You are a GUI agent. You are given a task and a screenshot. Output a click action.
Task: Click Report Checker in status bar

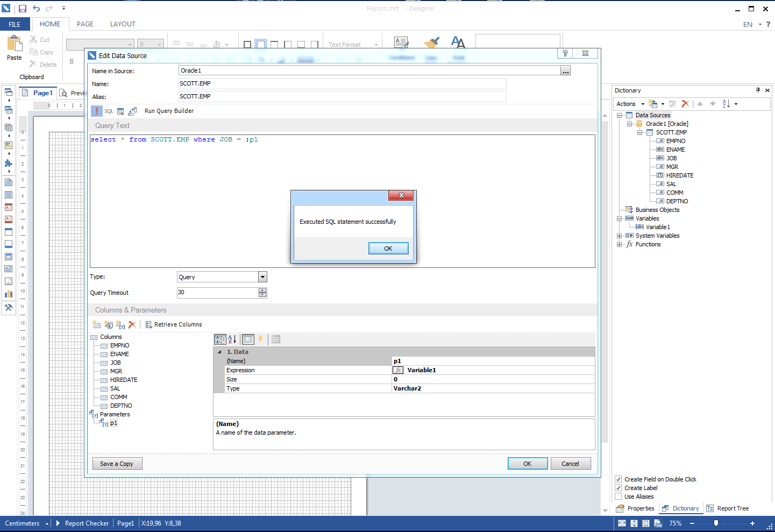[x=87, y=523]
